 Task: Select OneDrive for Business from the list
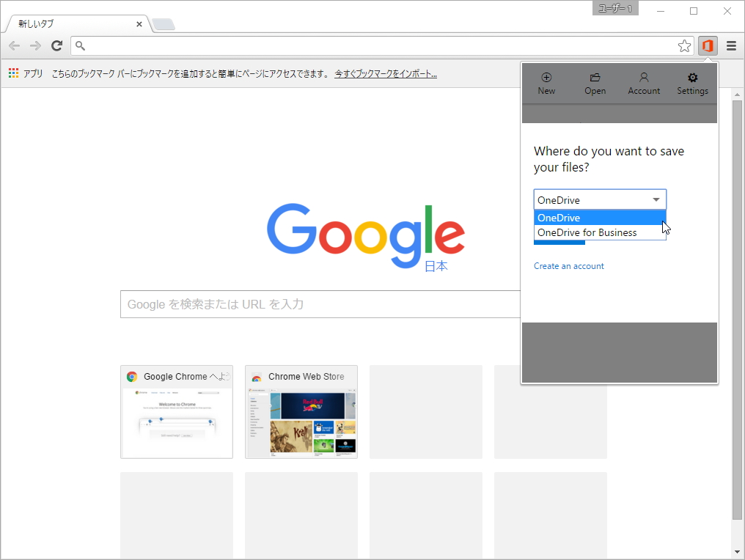click(588, 232)
